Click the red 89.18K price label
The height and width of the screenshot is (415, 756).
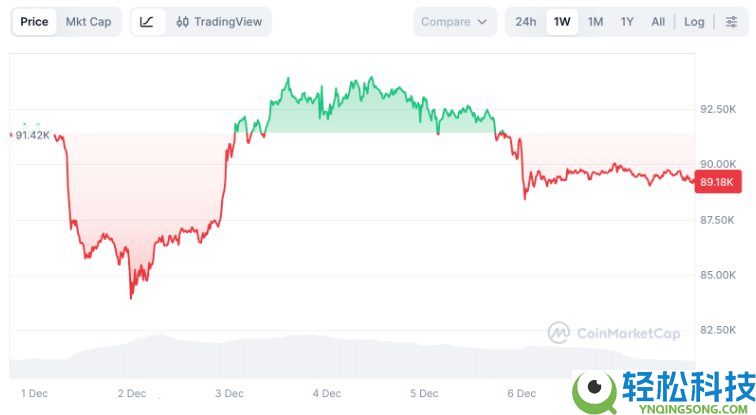click(717, 182)
